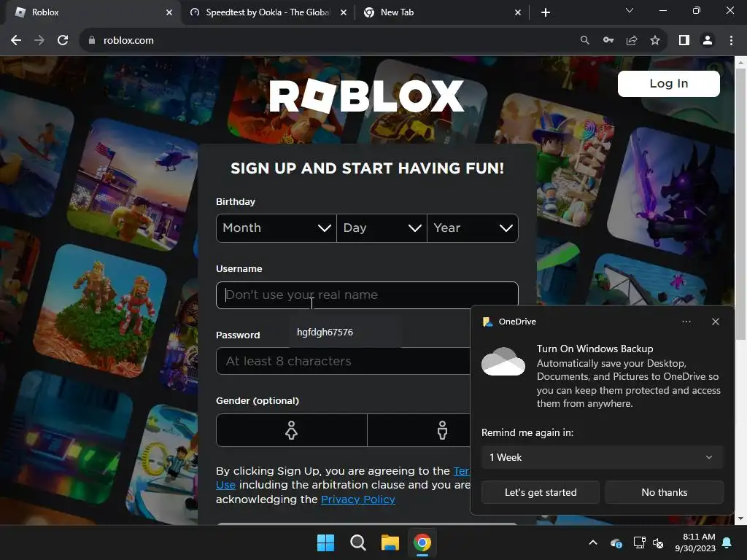Reload the Roblox page
The image size is (747, 560).
click(x=63, y=41)
